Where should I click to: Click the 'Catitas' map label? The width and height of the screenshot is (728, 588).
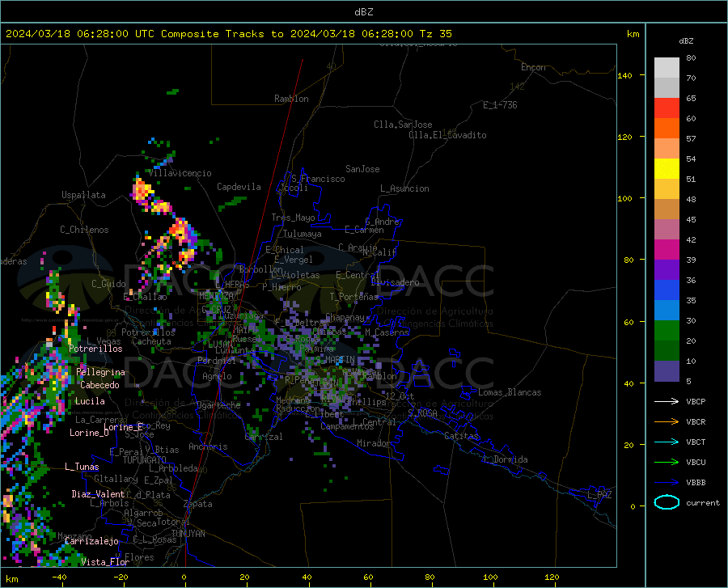(x=462, y=436)
